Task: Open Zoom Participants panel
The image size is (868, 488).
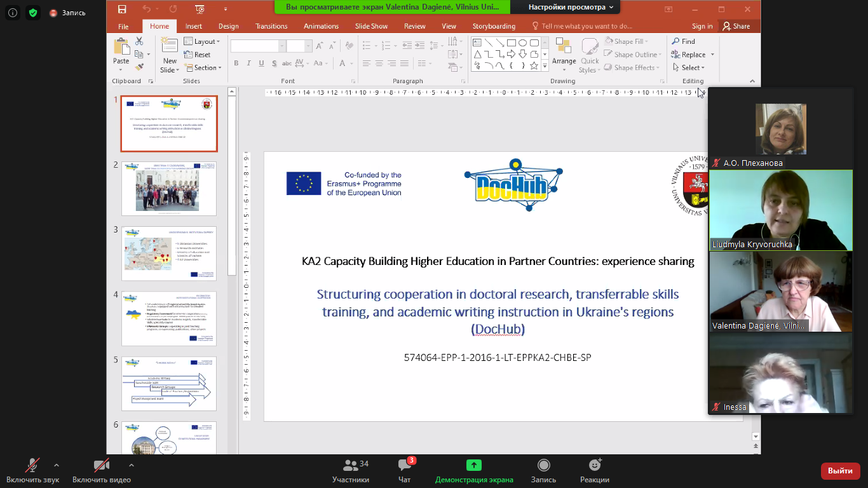Action: click(351, 471)
